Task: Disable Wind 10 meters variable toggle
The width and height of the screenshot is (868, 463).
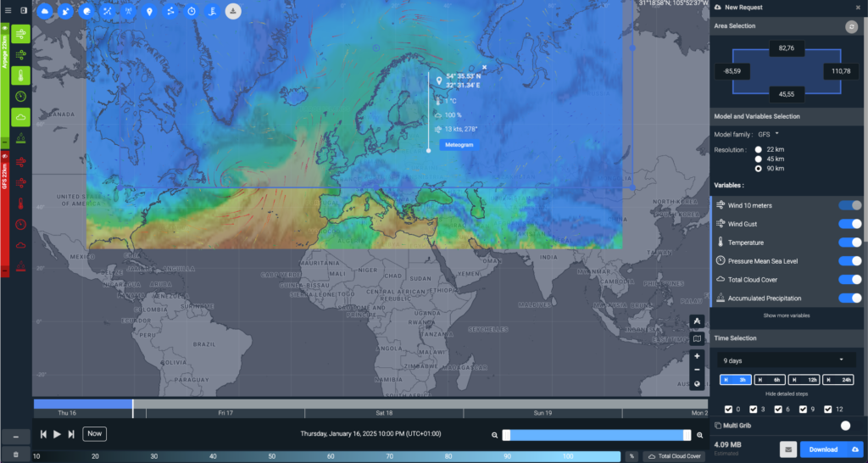Action: 849,205
